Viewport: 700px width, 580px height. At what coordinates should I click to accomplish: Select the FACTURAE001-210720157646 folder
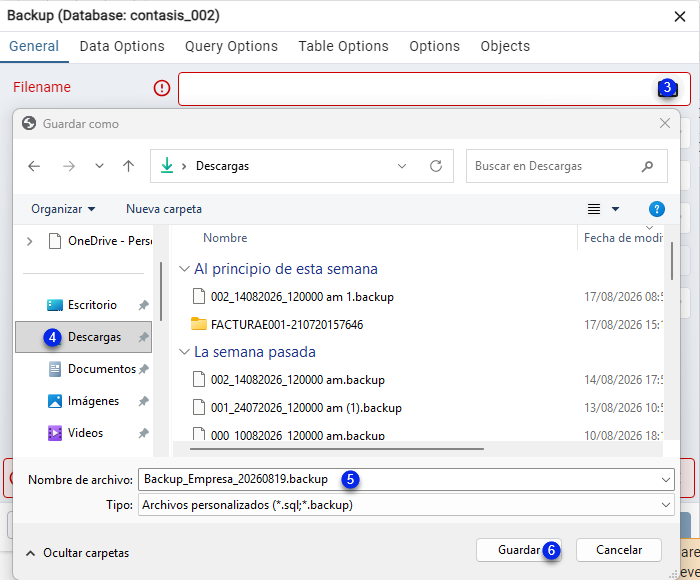click(x=287, y=325)
